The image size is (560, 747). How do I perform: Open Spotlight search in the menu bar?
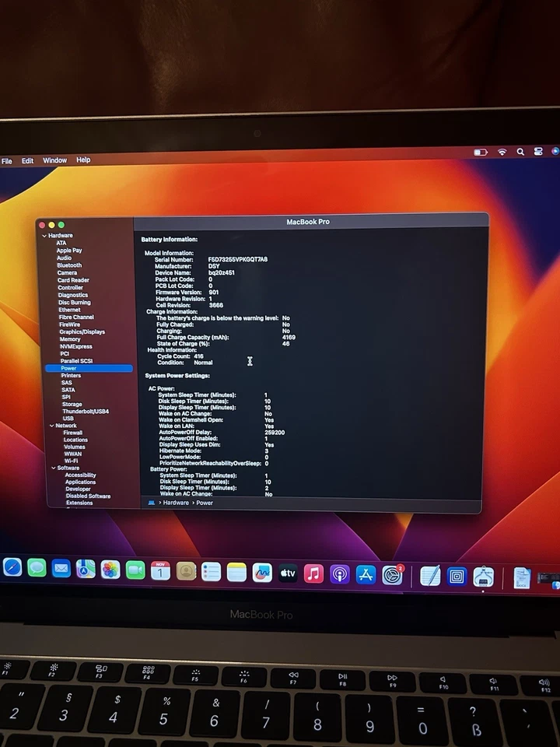520,152
